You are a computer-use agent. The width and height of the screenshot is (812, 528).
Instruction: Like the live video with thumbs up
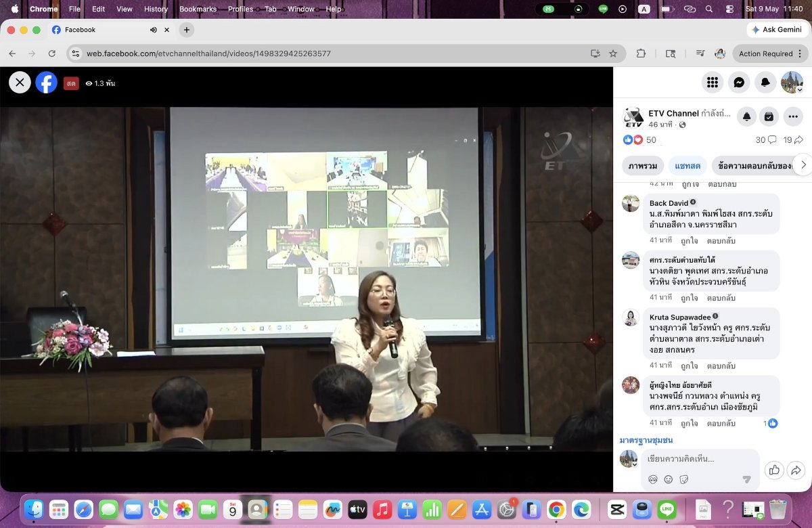[x=775, y=470]
